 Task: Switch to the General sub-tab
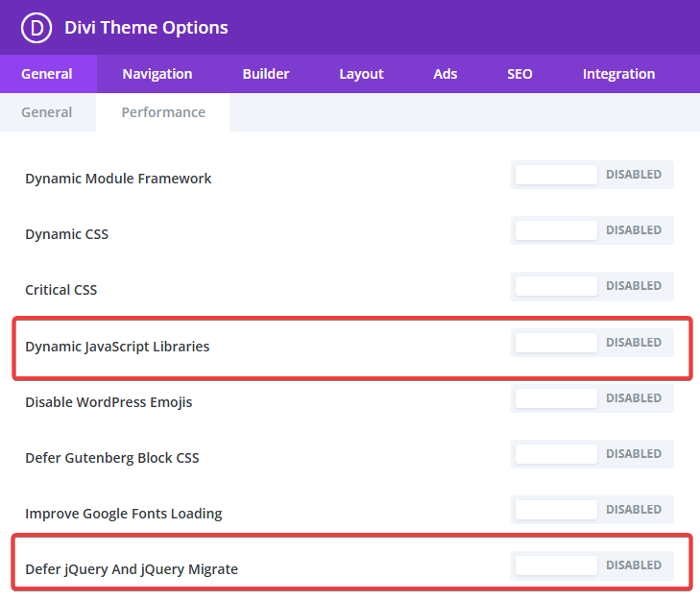pyautogui.click(x=47, y=112)
